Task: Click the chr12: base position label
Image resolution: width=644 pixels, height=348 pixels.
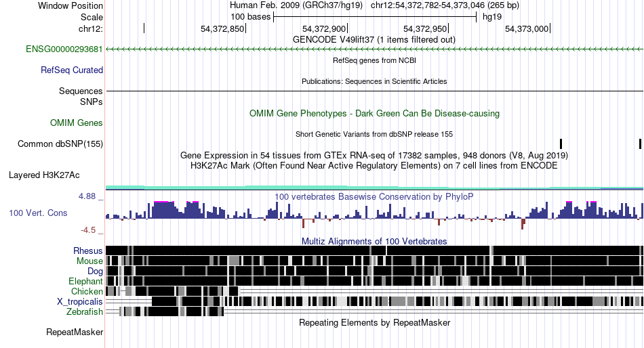Action: tap(90, 28)
